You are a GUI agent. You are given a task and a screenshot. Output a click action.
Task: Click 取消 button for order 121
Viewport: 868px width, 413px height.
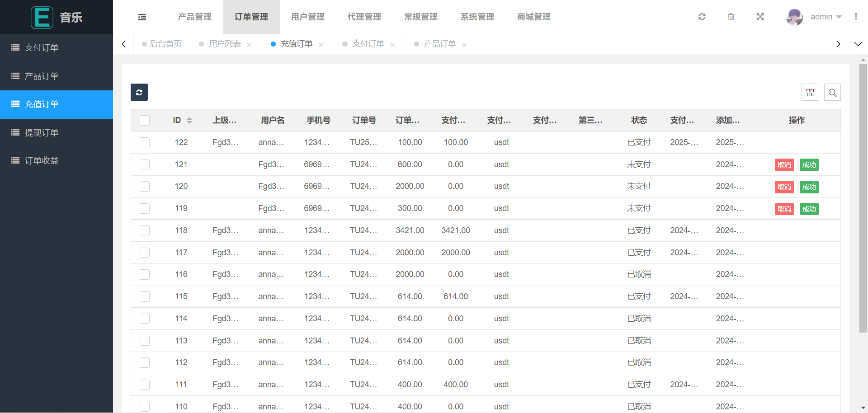click(784, 165)
